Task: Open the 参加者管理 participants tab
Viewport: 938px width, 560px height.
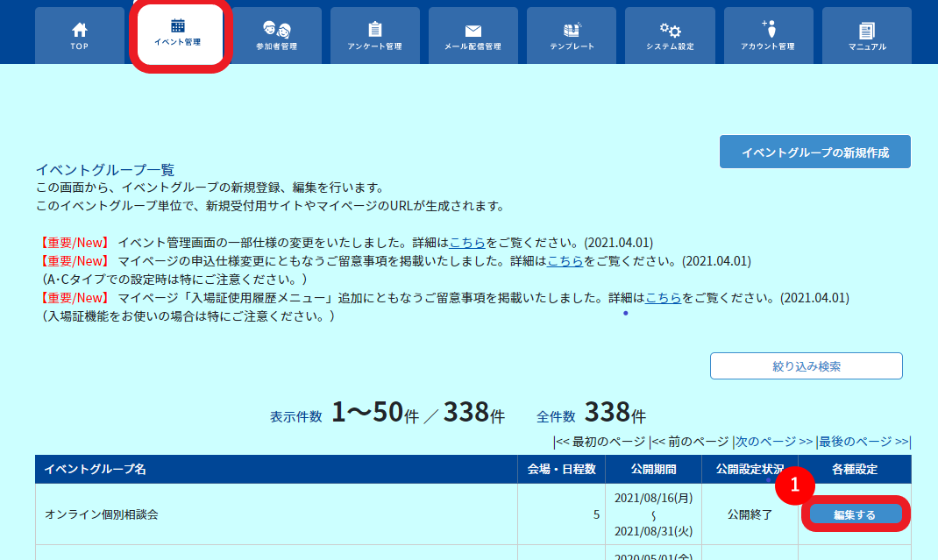Action: coord(276,36)
